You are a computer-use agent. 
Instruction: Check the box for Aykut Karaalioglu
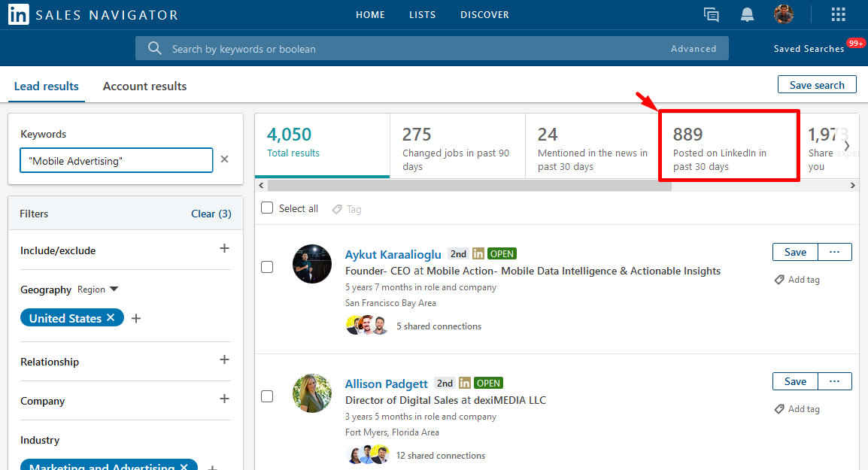pos(267,267)
